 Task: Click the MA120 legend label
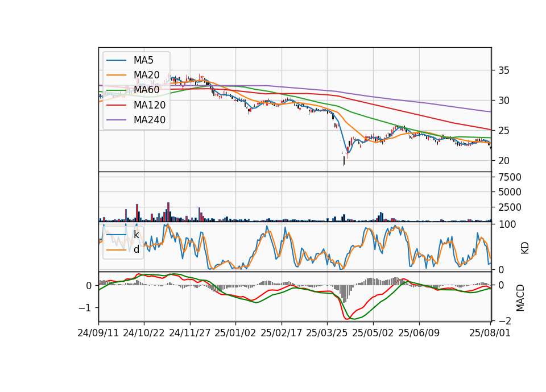click(150, 105)
